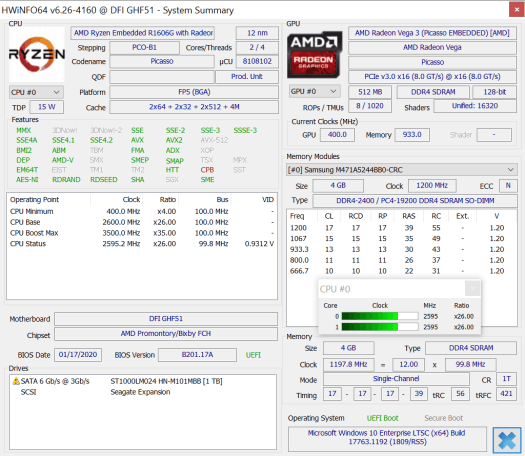Click the 128-bit bus width field
Image resolution: width=525 pixels, height=456 pixels.
point(494,92)
